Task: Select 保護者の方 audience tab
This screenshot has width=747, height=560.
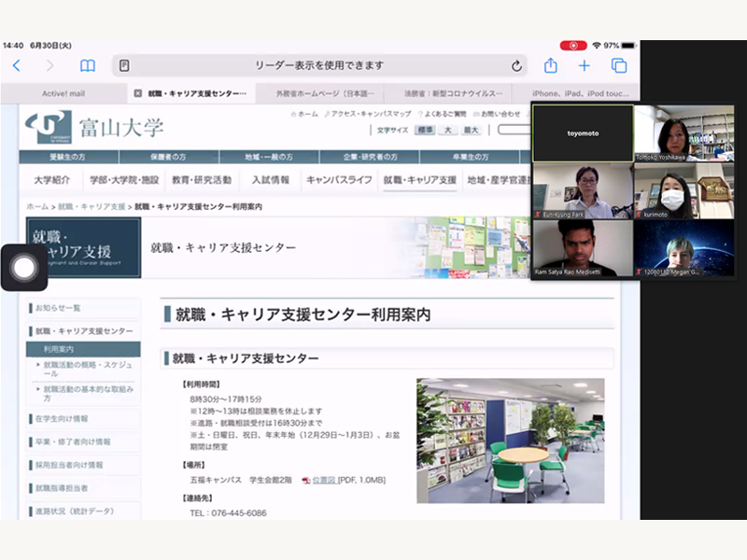Action: 169,157
